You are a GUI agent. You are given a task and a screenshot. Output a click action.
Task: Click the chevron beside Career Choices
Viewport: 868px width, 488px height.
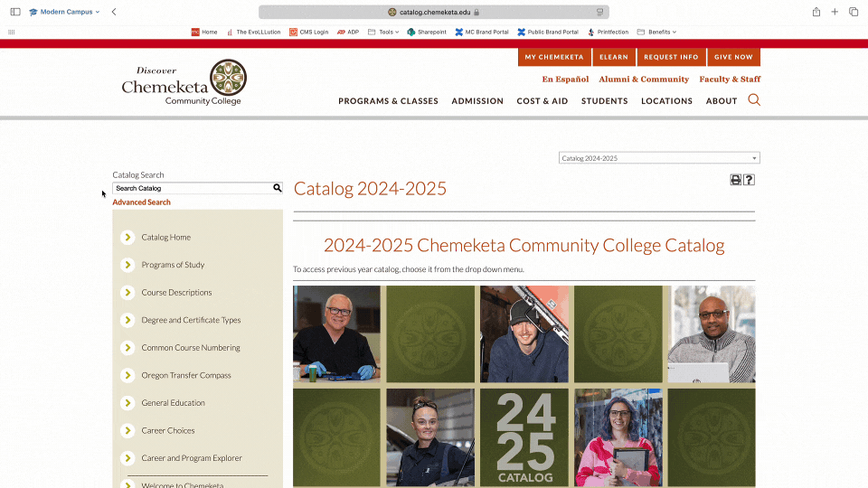[127, 430]
